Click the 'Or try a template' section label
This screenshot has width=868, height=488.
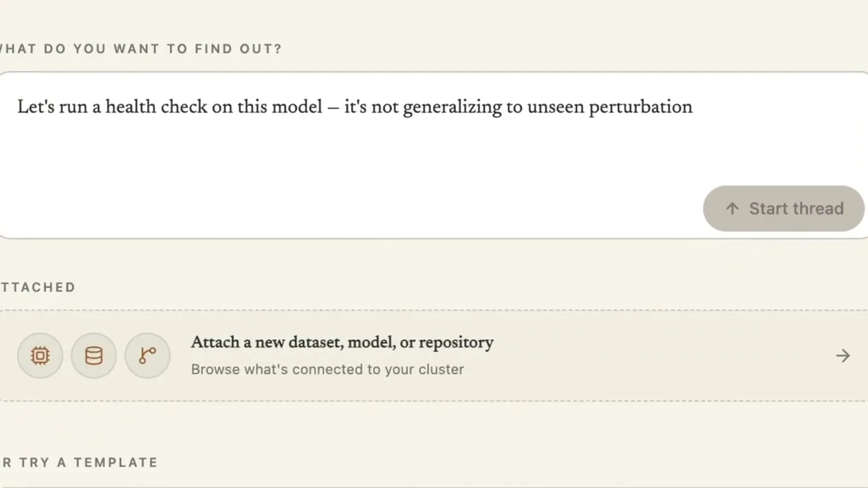coord(79,463)
